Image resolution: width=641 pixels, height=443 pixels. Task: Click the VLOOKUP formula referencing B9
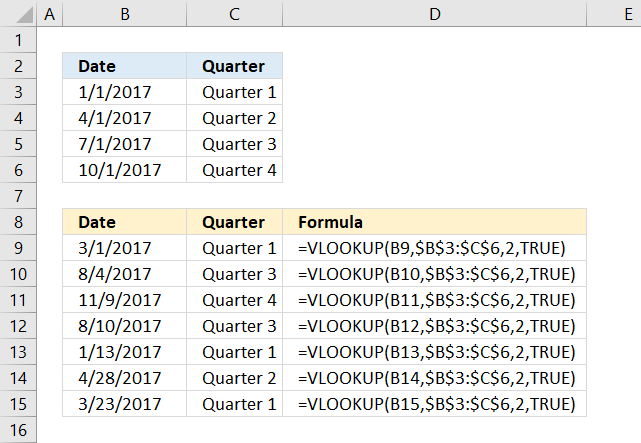point(435,248)
